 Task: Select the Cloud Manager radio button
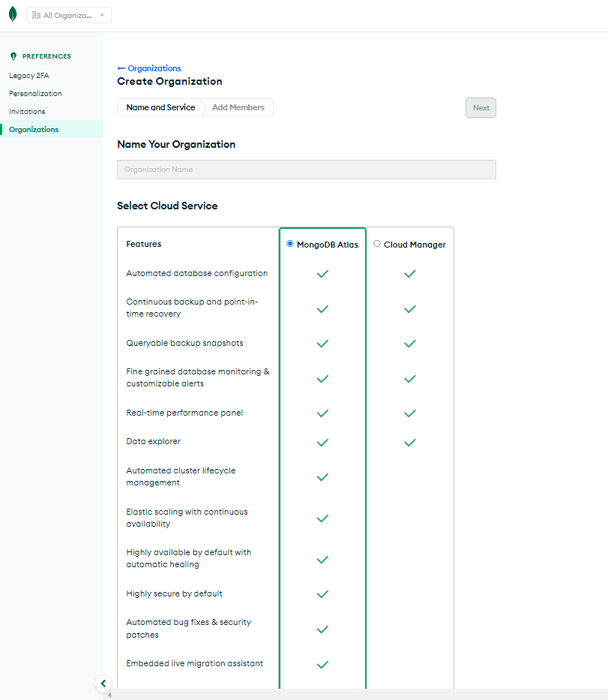point(377,244)
